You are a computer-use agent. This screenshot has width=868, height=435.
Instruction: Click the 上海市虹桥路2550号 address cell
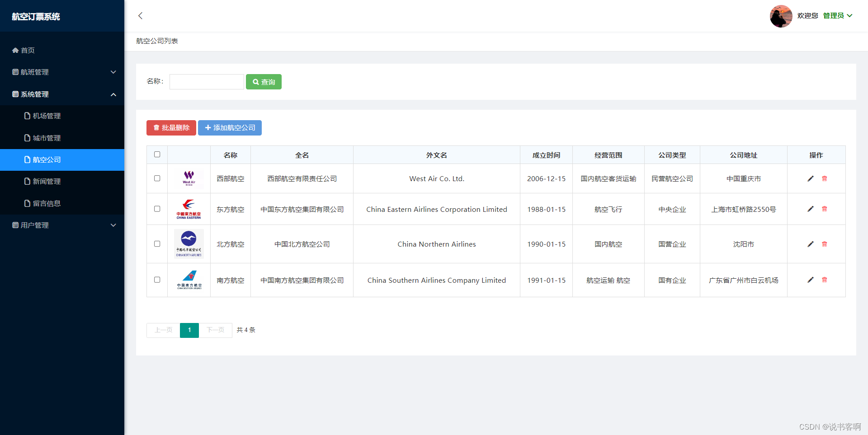click(x=744, y=209)
